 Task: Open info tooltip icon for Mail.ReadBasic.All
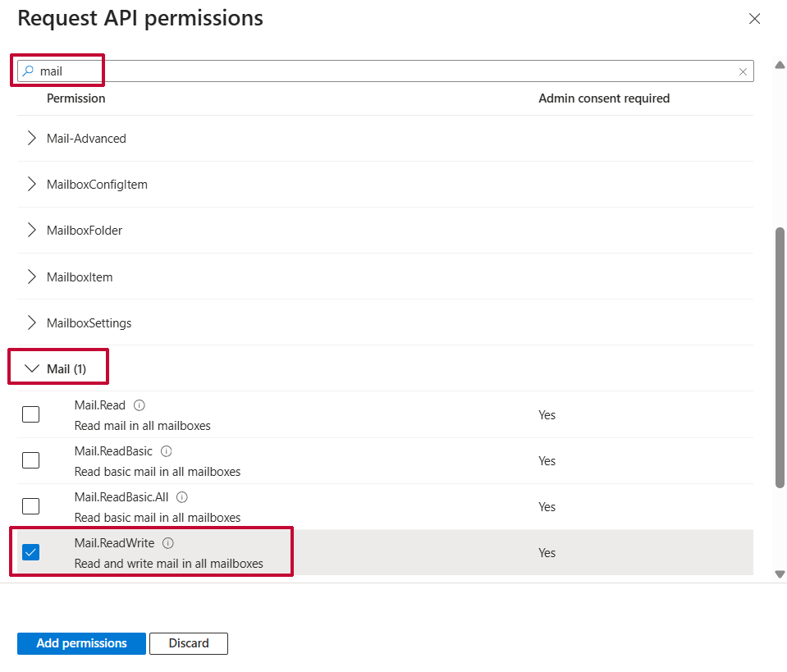point(182,497)
